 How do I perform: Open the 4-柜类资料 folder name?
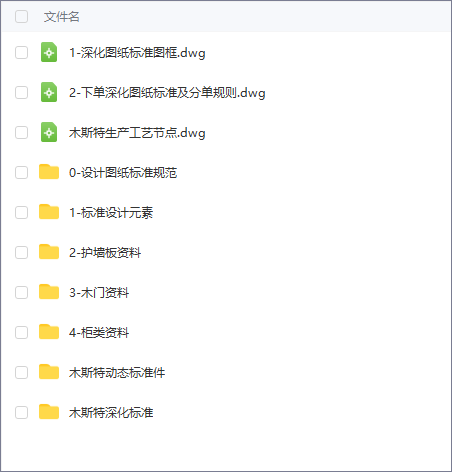pos(99,333)
